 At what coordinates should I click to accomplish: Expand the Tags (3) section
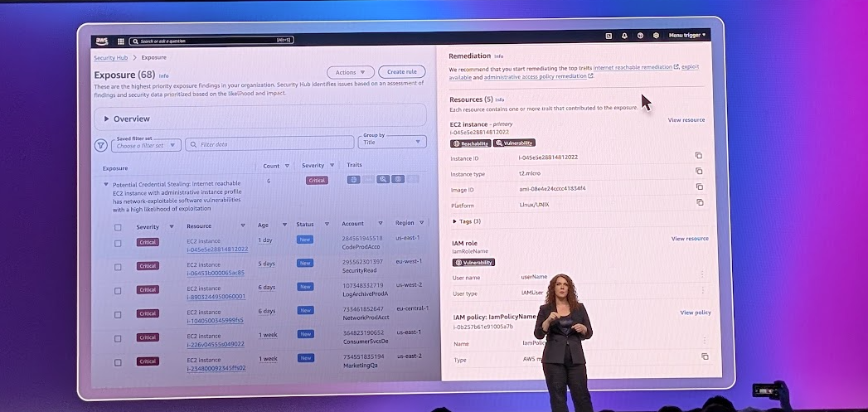455,221
